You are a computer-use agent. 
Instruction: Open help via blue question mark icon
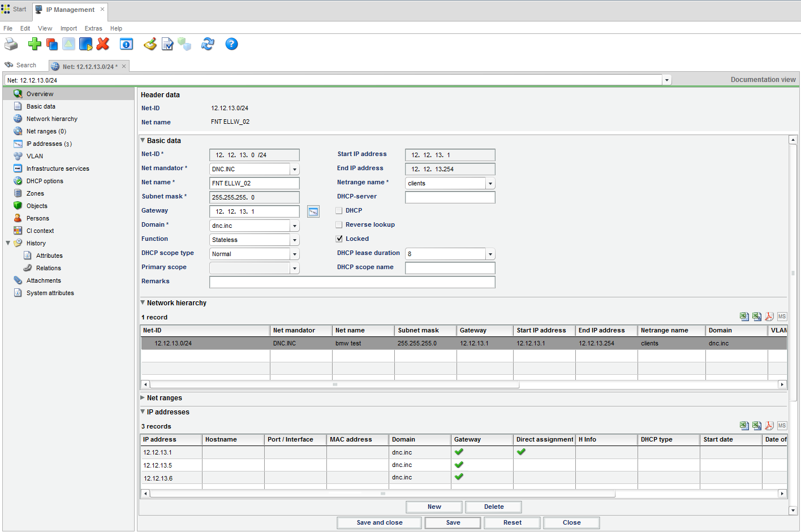(231, 44)
